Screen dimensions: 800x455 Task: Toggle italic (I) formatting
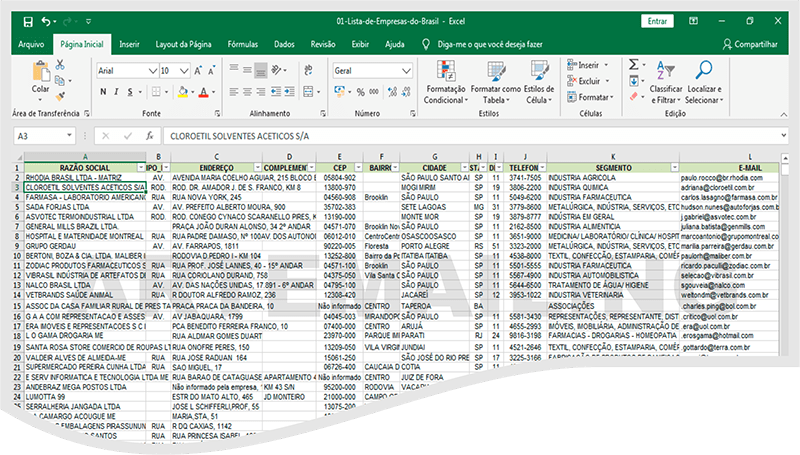pyautogui.click(x=116, y=92)
